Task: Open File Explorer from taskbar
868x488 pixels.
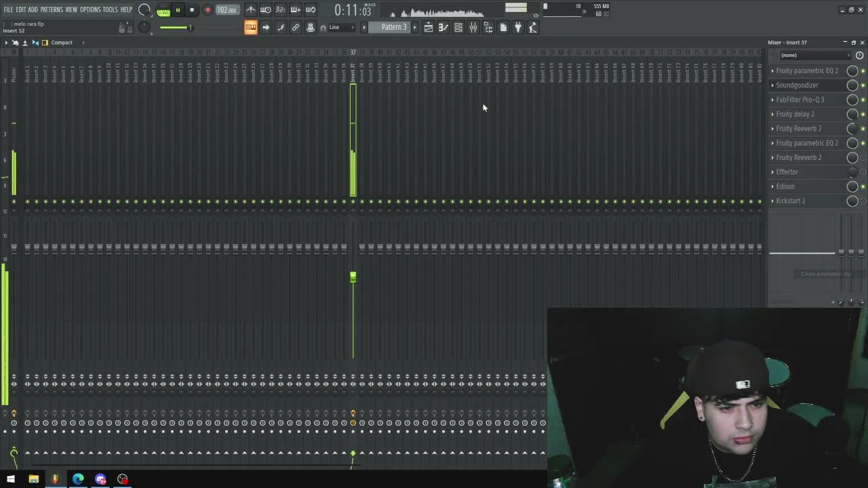Action: click(33, 479)
